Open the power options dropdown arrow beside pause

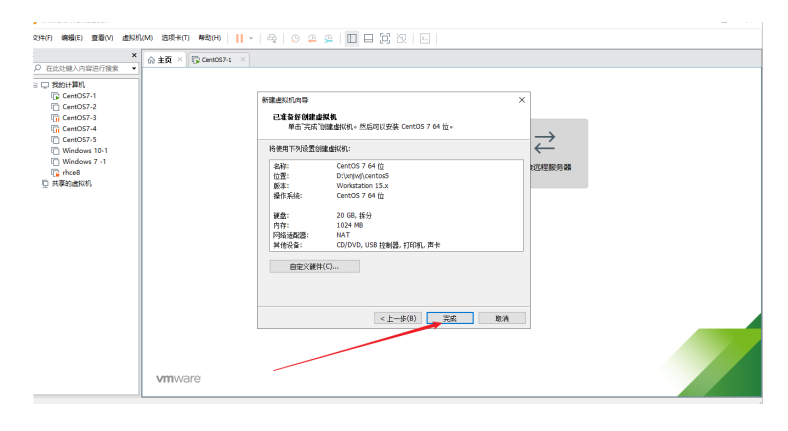tap(251, 38)
